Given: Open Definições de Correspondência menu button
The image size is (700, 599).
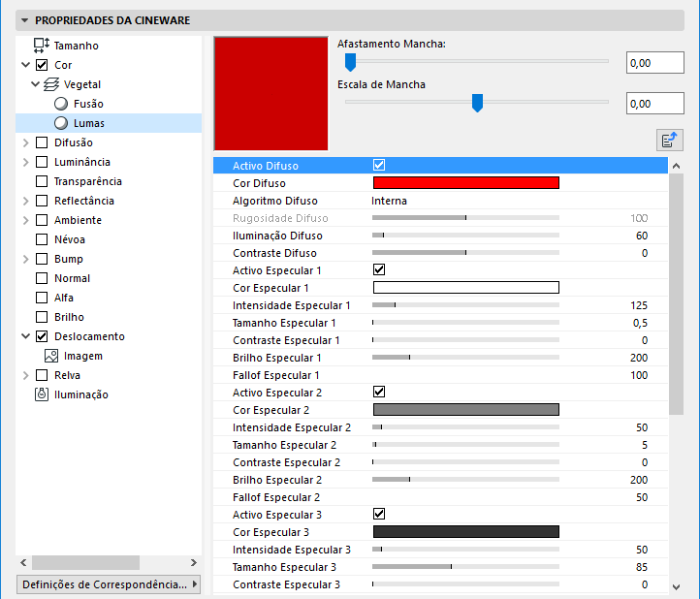Looking at the screenshot, I should (x=109, y=584).
